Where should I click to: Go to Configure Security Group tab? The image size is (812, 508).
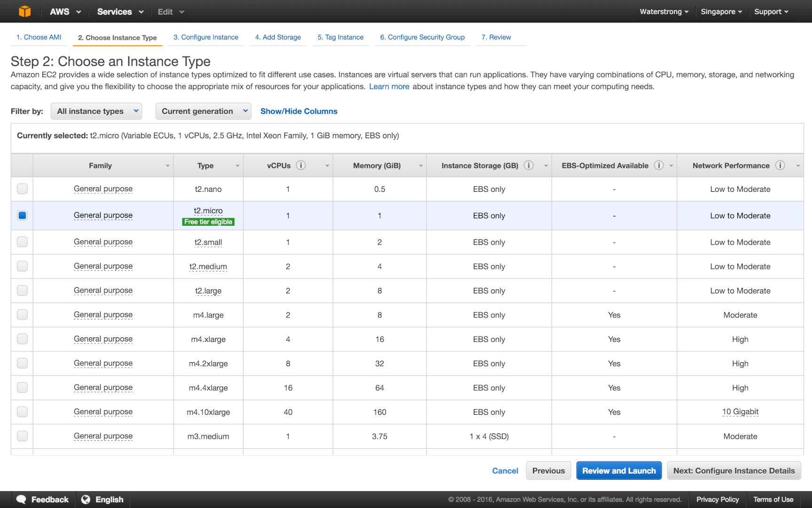point(422,37)
